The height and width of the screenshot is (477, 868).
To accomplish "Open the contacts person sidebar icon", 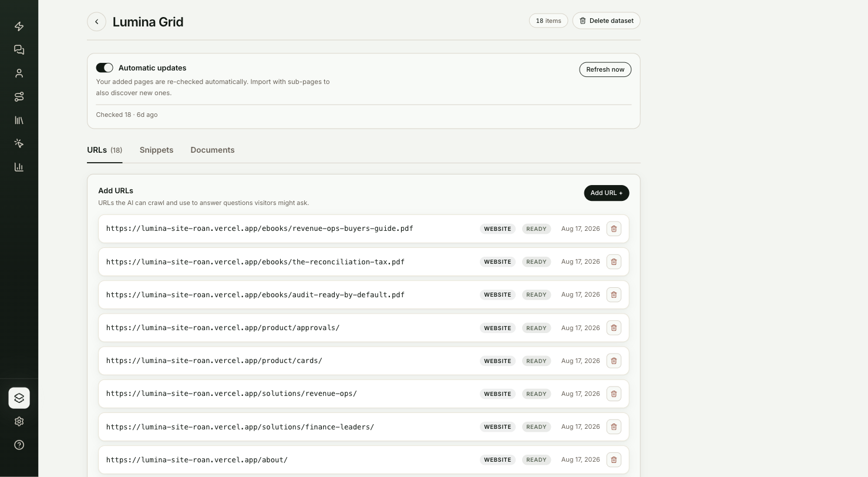I will pos(19,73).
